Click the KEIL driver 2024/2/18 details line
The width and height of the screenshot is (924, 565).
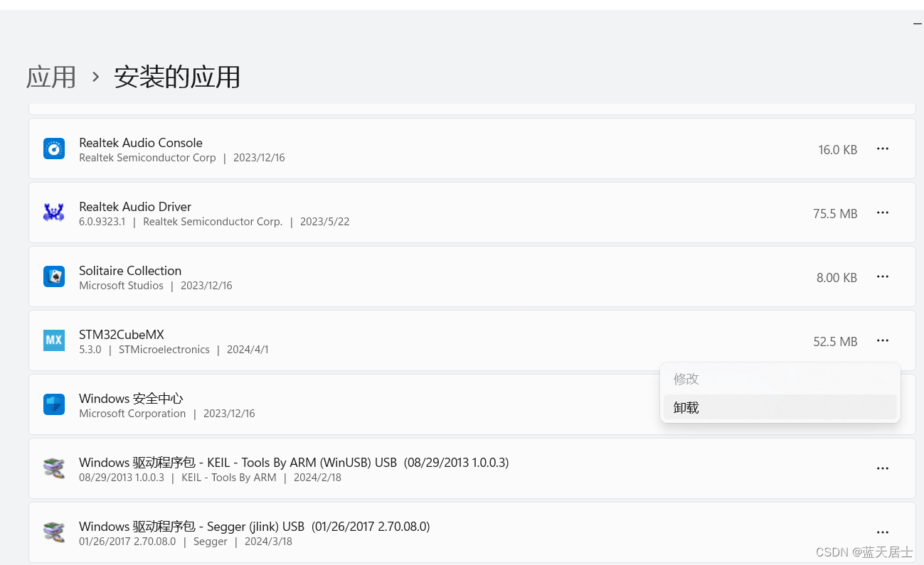(210, 478)
